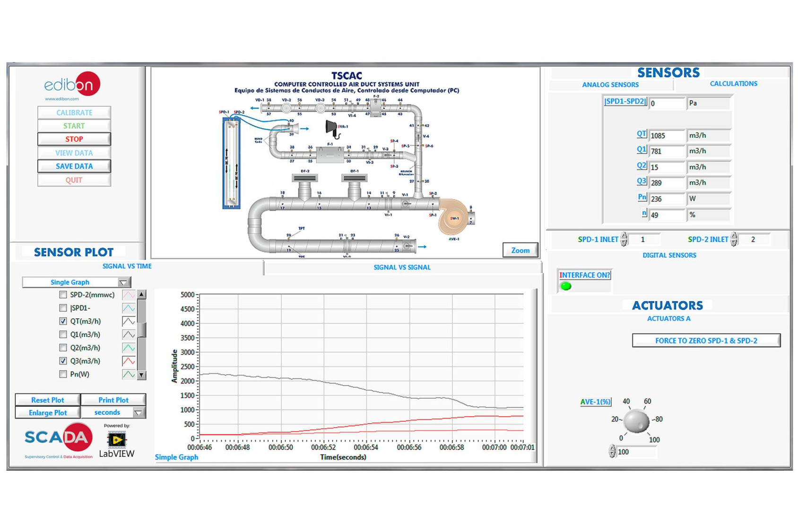Image resolution: width=798 pixels, height=532 pixels.
Task: Click the Edibon logo
Action: (x=72, y=84)
